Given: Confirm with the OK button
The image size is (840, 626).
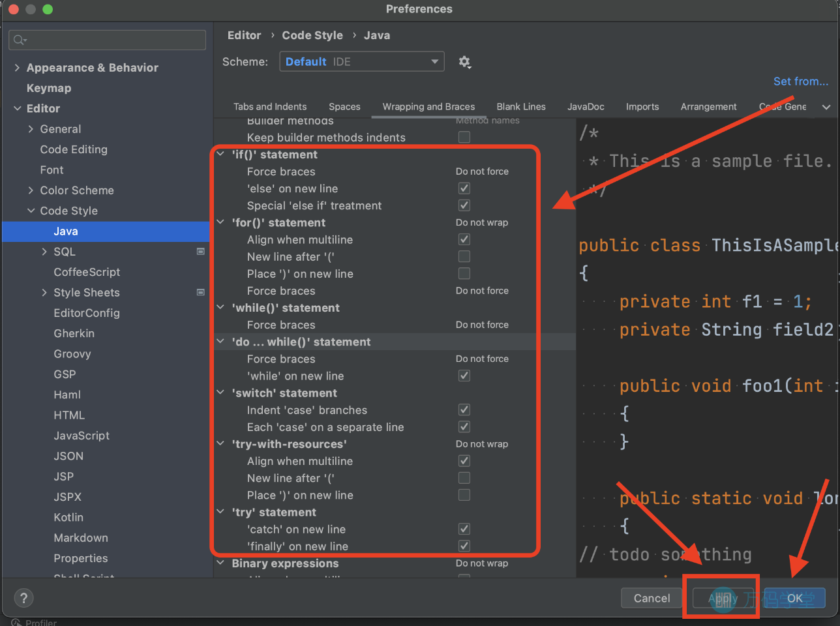Looking at the screenshot, I should [x=794, y=598].
